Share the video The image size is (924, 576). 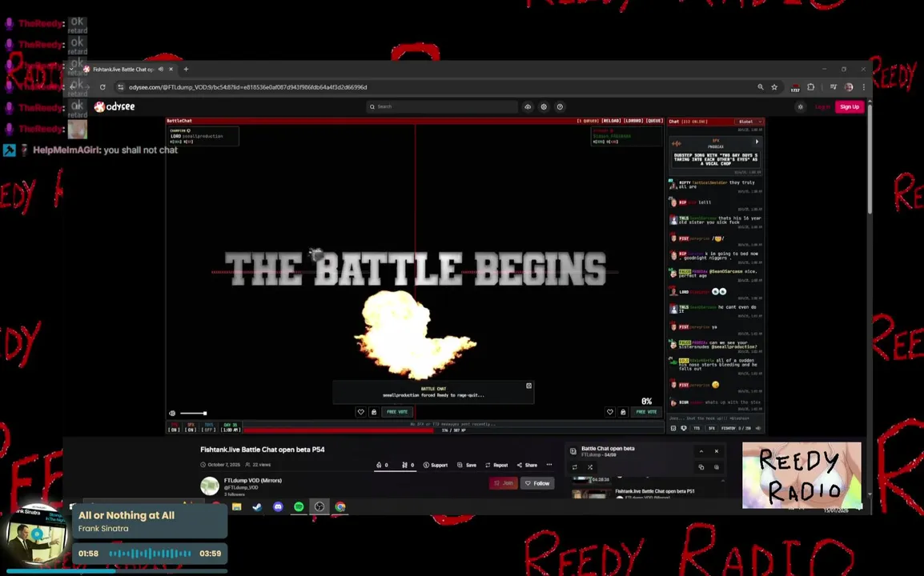click(x=528, y=465)
